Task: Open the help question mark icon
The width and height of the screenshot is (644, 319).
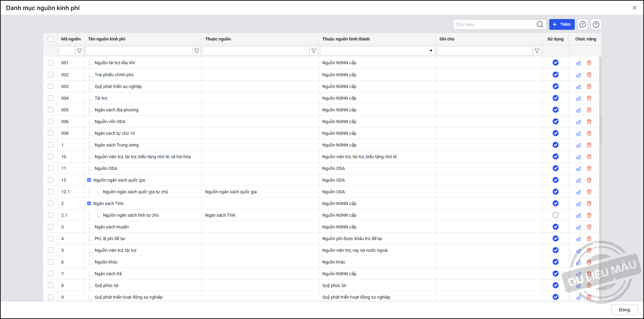Action: point(596,24)
